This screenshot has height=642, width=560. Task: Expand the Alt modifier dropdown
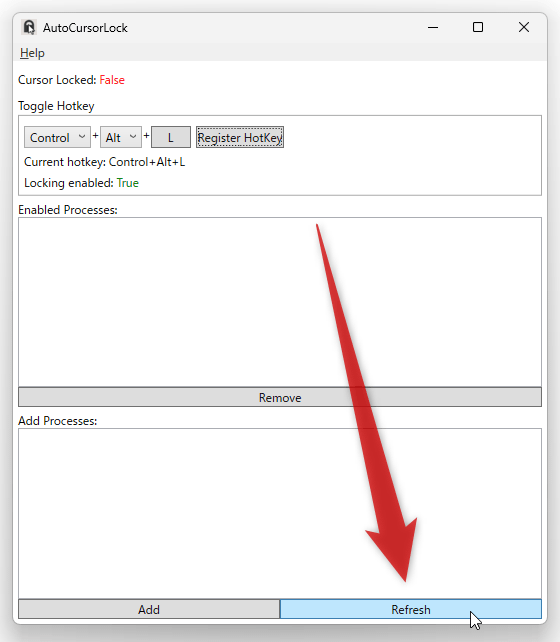coord(121,137)
